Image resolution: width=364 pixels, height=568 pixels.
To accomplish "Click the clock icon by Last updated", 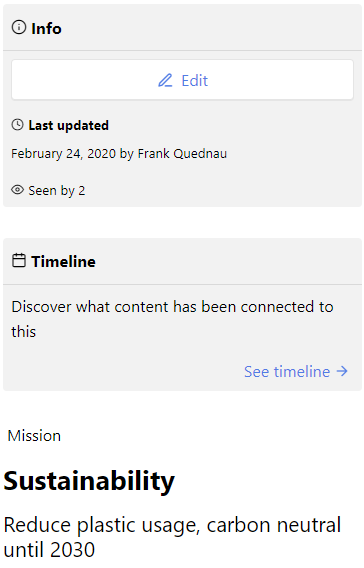I will point(17,125).
